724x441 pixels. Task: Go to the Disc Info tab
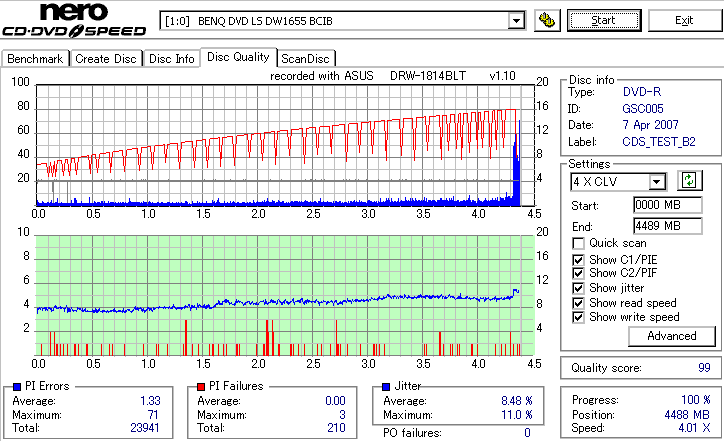172,59
